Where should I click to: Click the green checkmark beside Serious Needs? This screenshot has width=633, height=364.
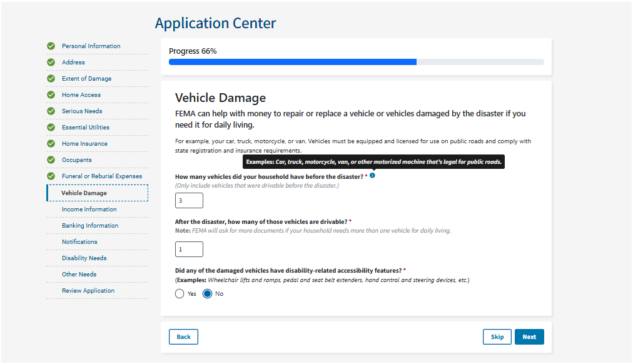(x=51, y=111)
